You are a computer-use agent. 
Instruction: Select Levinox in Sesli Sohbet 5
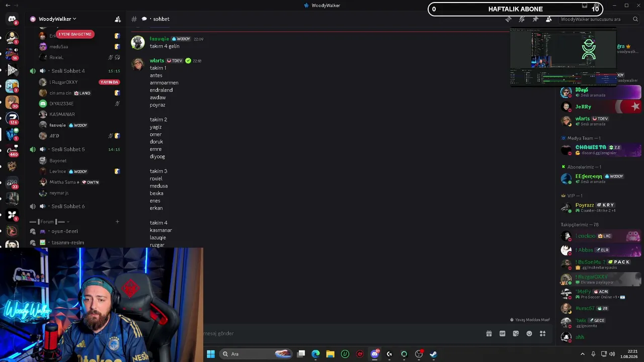79,171
